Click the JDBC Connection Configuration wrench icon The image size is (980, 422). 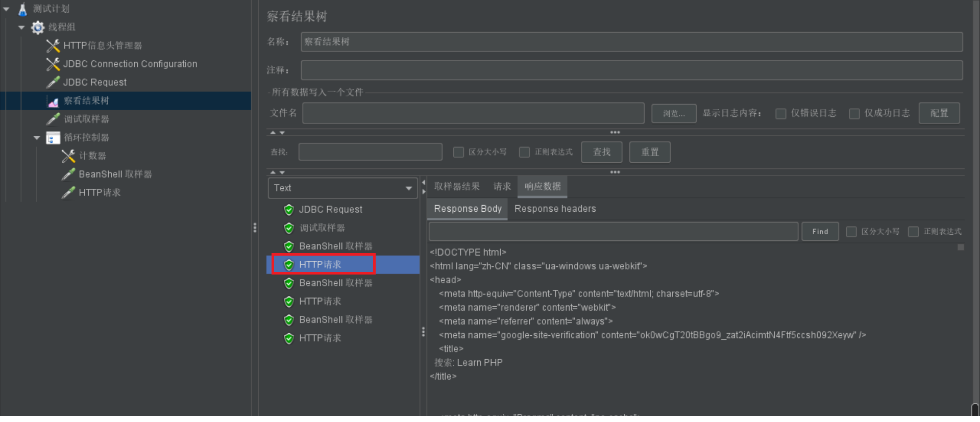[x=53, y=64]
